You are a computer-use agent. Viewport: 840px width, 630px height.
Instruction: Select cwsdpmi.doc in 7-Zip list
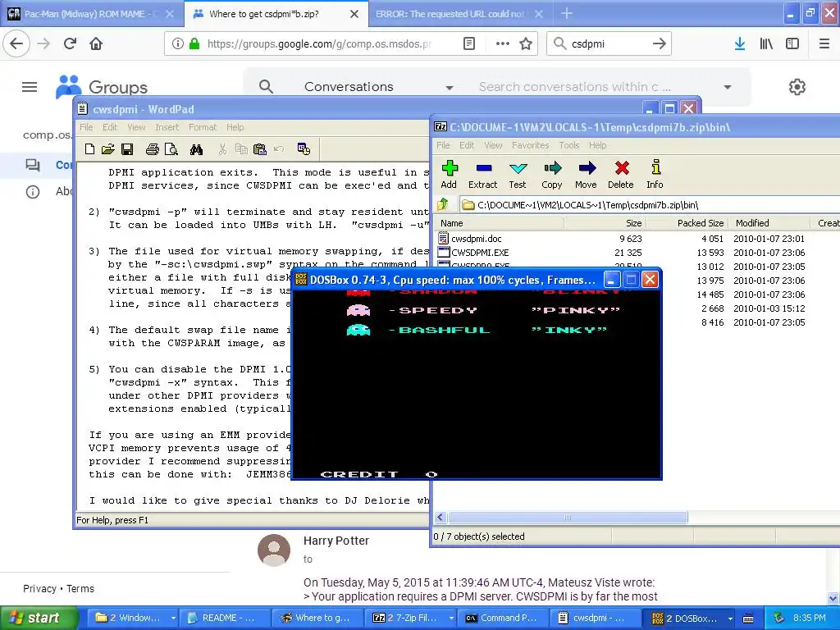click(x=477, y=239)
